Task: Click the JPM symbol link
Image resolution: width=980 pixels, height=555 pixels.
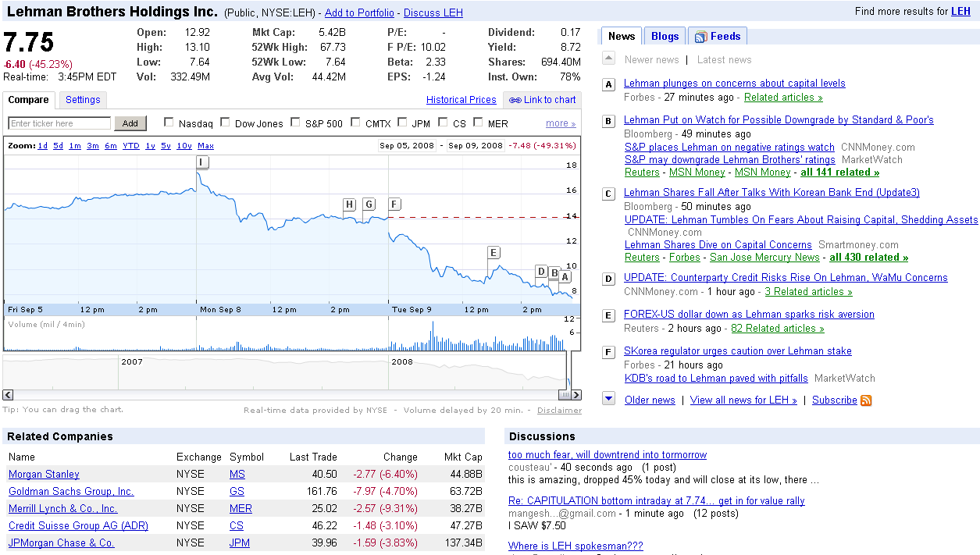Action: point(240,543)
